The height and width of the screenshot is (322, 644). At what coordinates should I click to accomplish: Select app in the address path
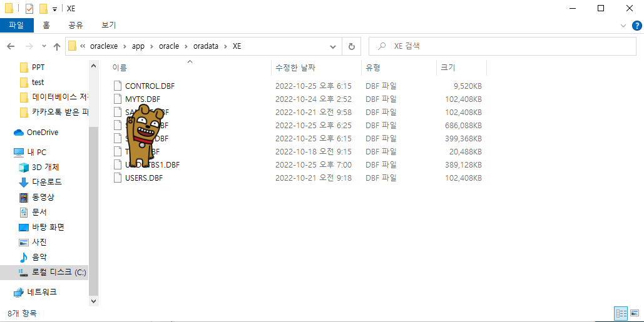(x=138, y=46)
